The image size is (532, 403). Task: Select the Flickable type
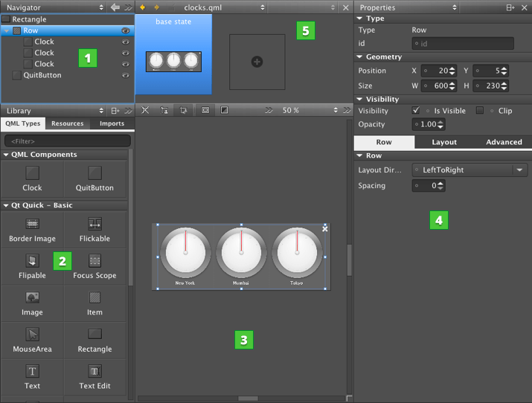point(94,230)
